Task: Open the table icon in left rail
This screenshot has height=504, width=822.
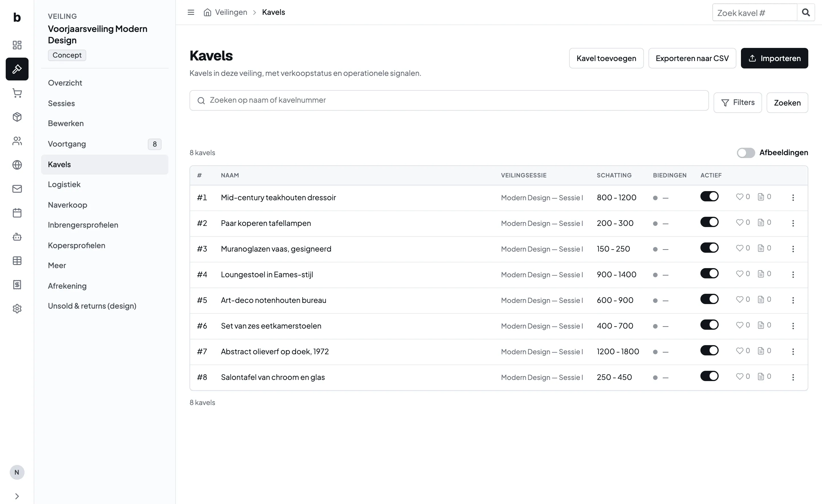Action: (17, 261)
